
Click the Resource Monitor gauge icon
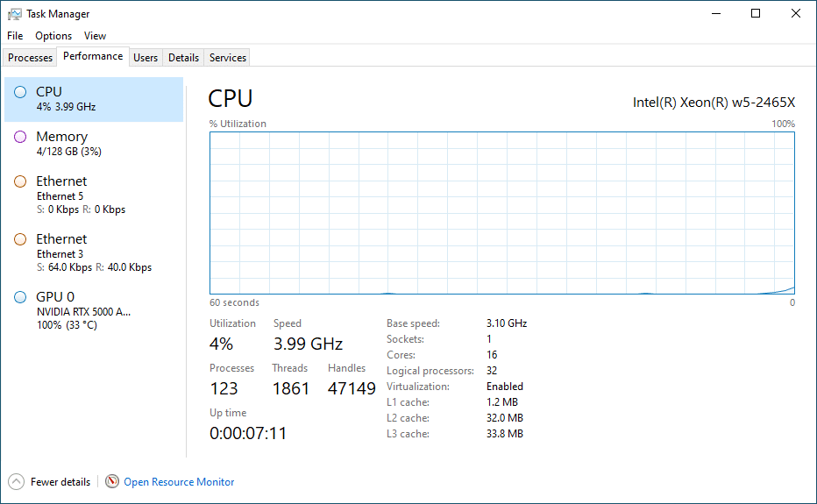point(112,481)
